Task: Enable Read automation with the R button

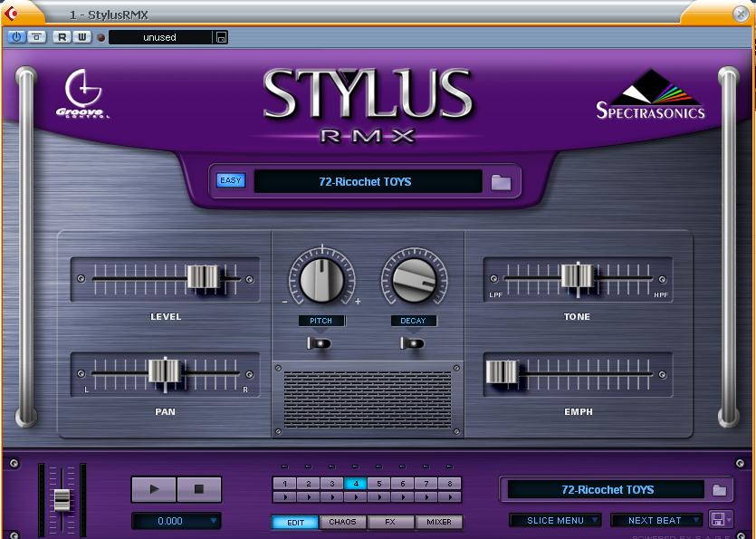Action: 62,37
